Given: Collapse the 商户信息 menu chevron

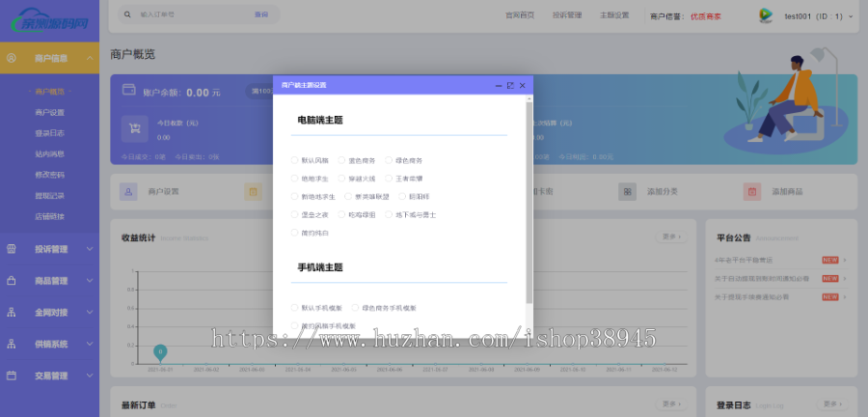Looking at the screenshot, I should point(90,59).
